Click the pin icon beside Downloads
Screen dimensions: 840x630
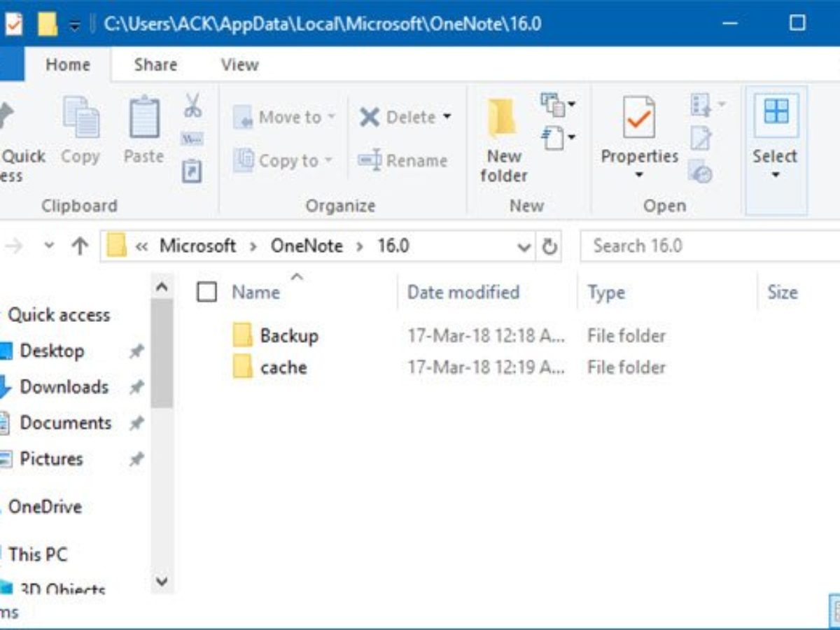(x=136, y=387)
